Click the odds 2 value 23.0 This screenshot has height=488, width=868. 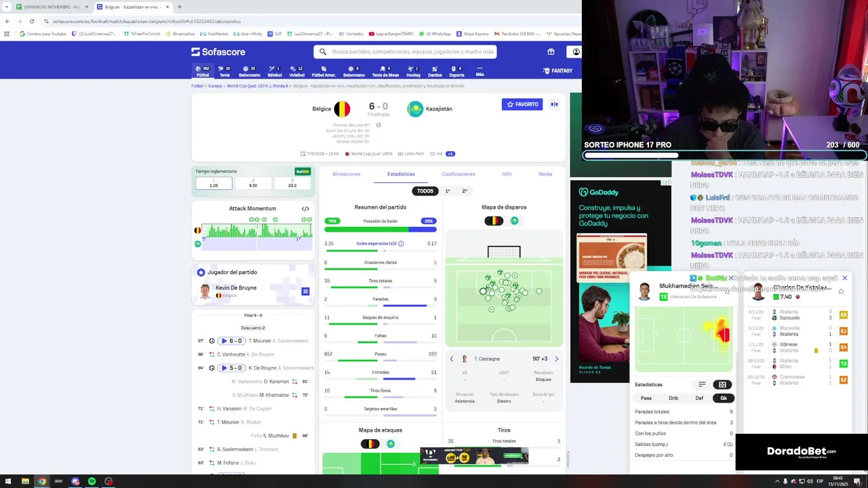click(x=292, y=184)
